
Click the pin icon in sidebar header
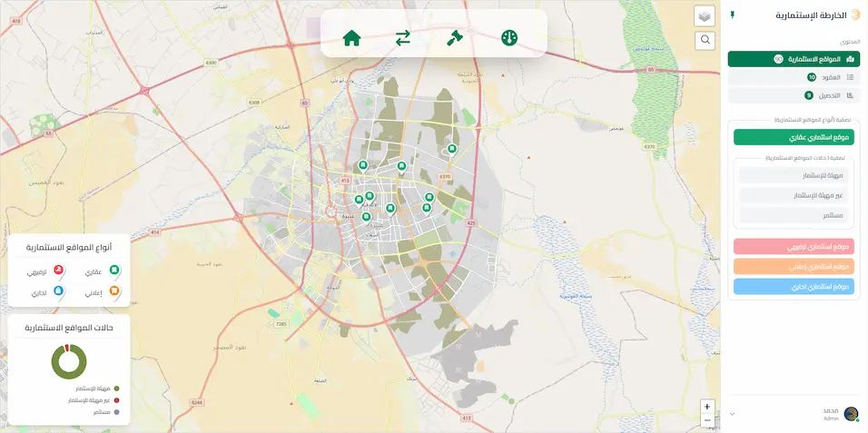click(732, 15)
